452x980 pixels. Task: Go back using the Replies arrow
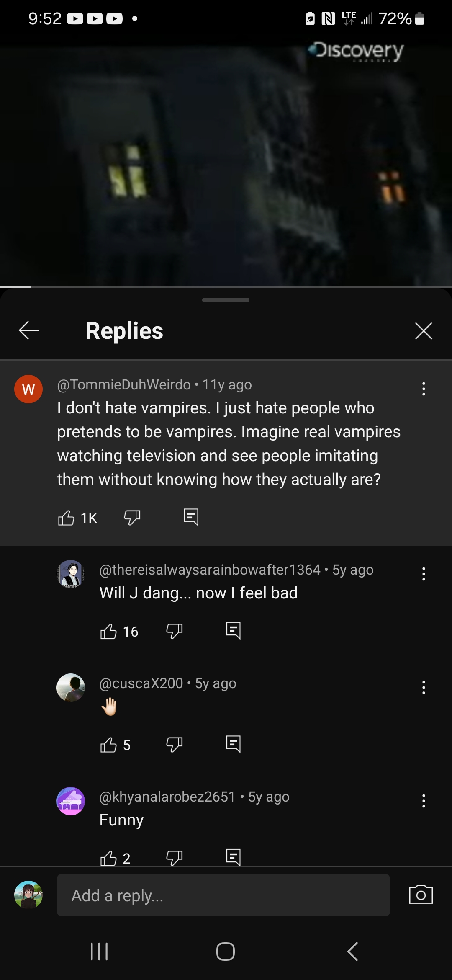coord(29,331)
